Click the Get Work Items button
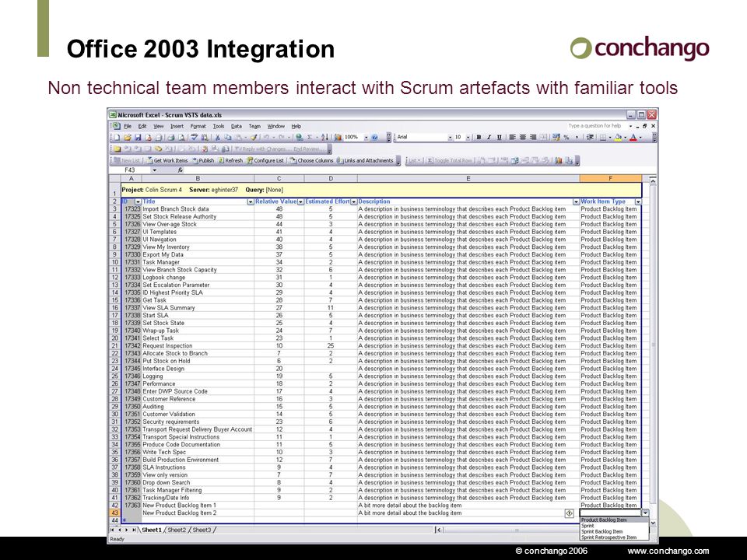 (167, 160)
